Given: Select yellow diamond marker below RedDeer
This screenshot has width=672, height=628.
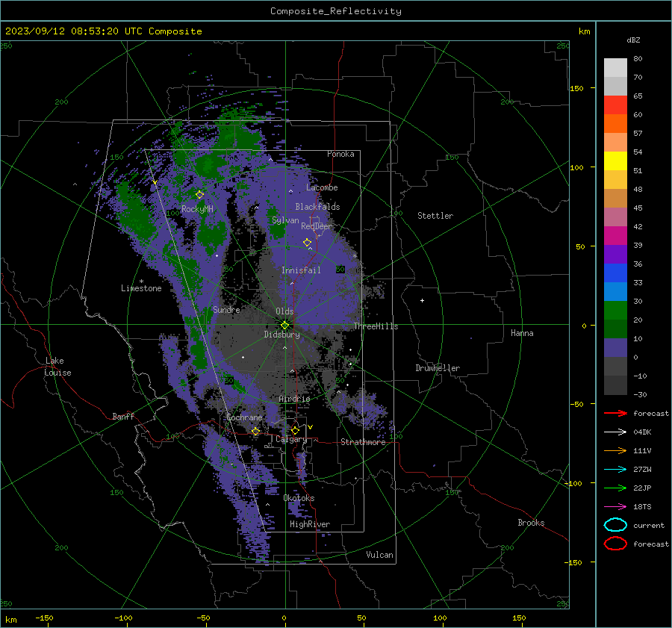Looking at the screenshot, I should [x=308, y=242].
